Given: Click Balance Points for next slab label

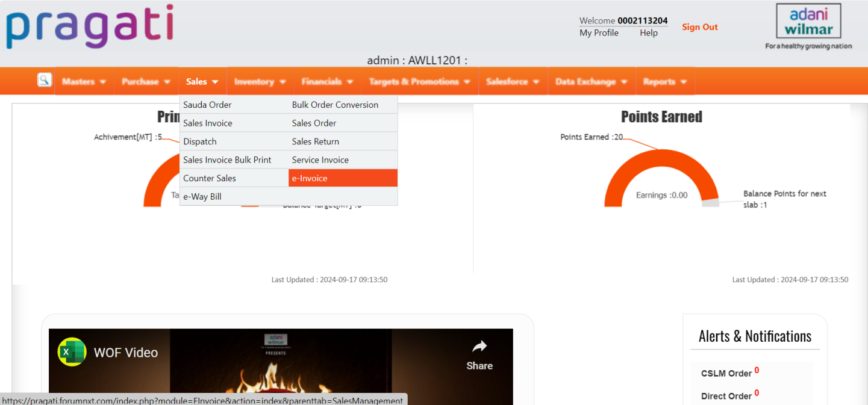Looking at the screenshot, I should (785, 199).
